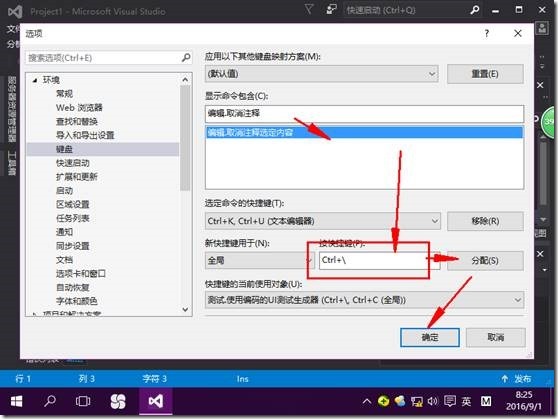Image resolution: width=558 pixels, height=419 pixels.
Task: Select 导入和导出设置 in options tree
Action: (85, 135)
